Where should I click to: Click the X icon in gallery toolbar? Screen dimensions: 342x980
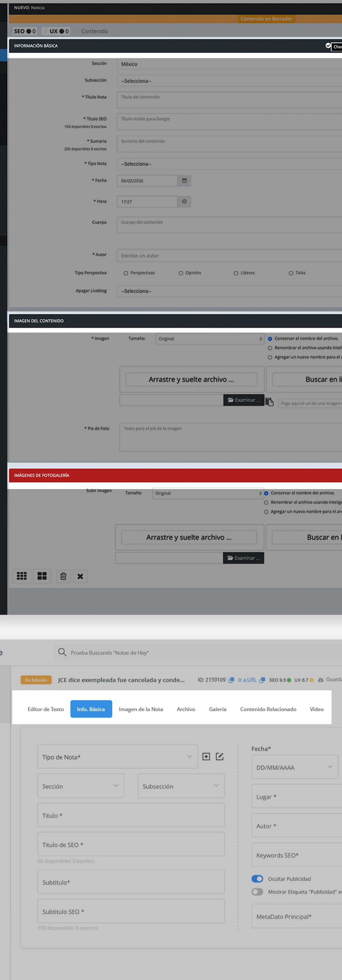coord(80,576)
